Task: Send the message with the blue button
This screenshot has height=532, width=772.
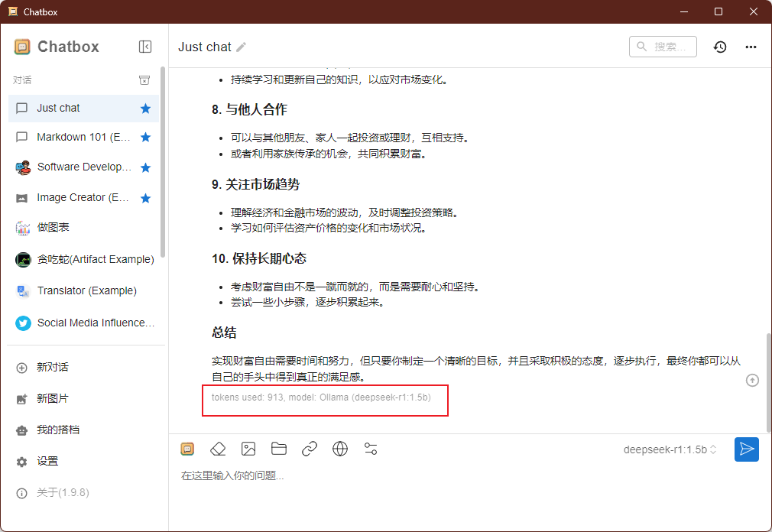Action: (x=746, y=449)
